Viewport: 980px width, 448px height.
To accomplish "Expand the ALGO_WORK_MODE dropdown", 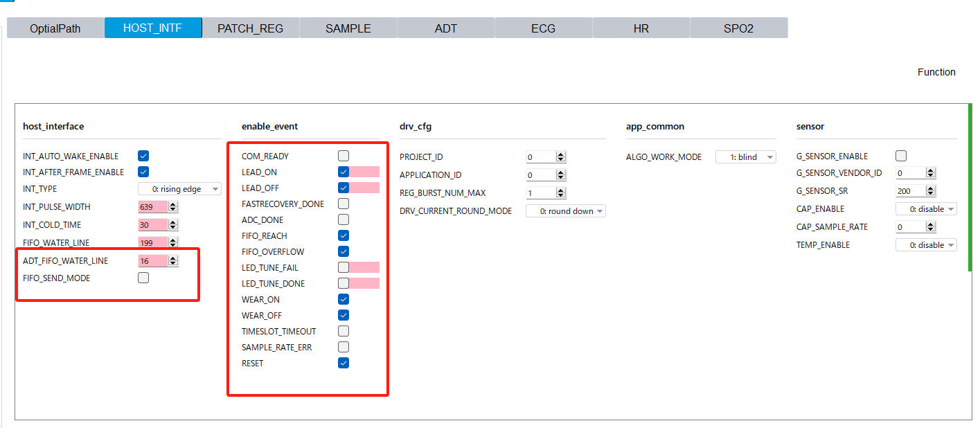I will (x=745, y=157).
